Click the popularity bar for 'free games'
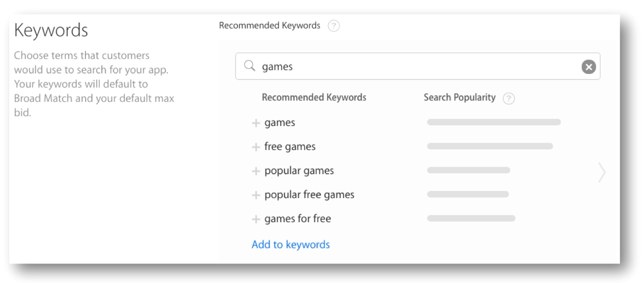Screen dimensions: 644x283 [x=490, y=147]
